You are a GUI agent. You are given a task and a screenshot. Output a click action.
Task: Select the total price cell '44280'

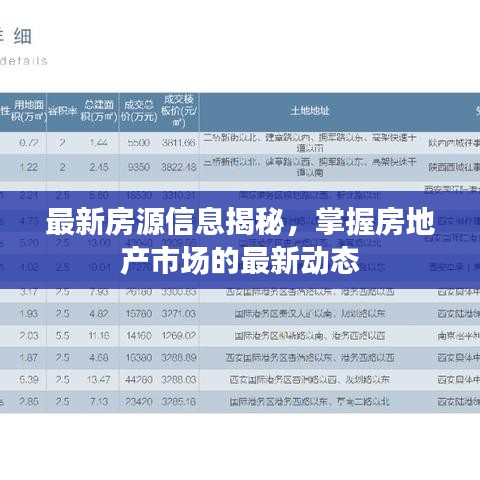pos(139,380)
